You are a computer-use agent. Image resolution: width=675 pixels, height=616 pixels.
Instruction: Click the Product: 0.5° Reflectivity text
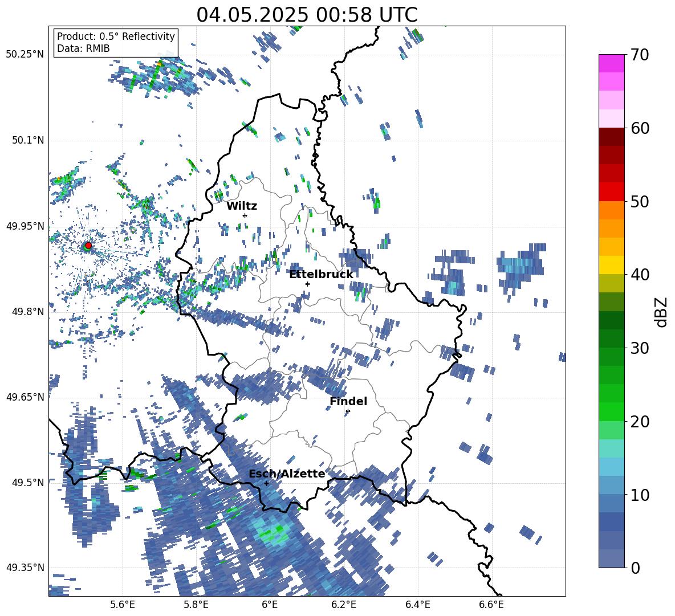point(116,36)
